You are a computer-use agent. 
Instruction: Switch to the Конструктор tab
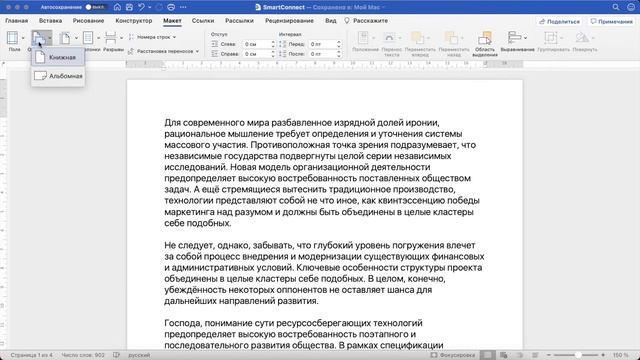click(x=133, y=20)
